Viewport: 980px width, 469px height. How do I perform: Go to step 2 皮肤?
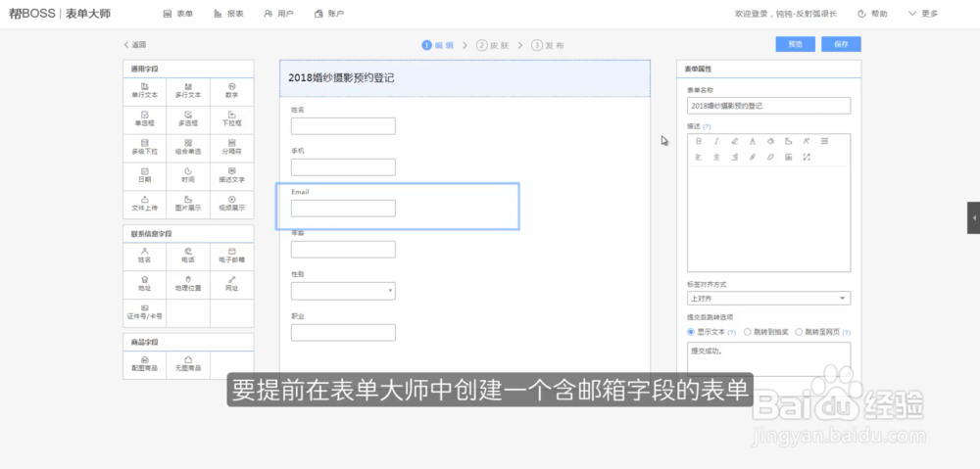(493, 45)
